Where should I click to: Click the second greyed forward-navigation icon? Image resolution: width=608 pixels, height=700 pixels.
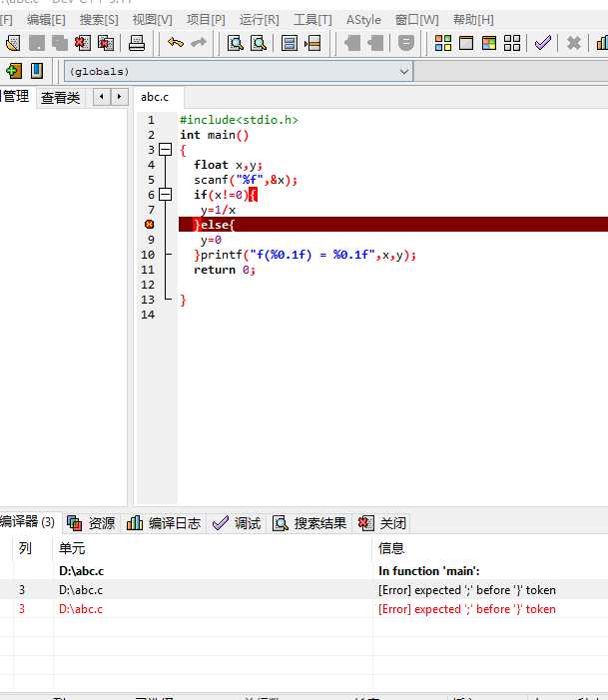click(x=375, y=43)
